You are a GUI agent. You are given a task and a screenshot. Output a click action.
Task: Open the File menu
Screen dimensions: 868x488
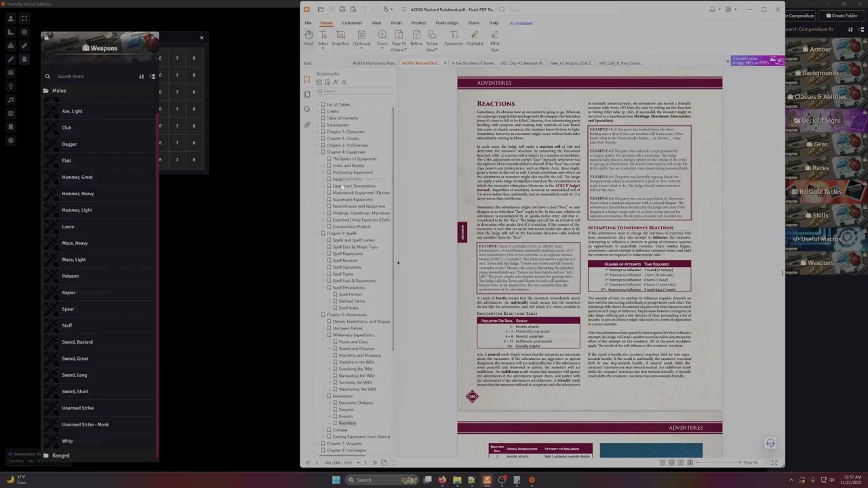[x=308, y=23]
